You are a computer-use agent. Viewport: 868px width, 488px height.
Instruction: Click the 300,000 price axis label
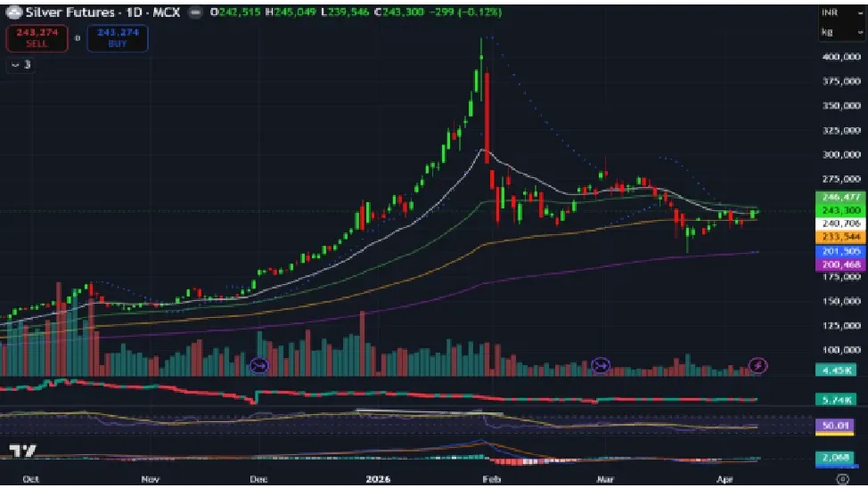tap(841, 155)
